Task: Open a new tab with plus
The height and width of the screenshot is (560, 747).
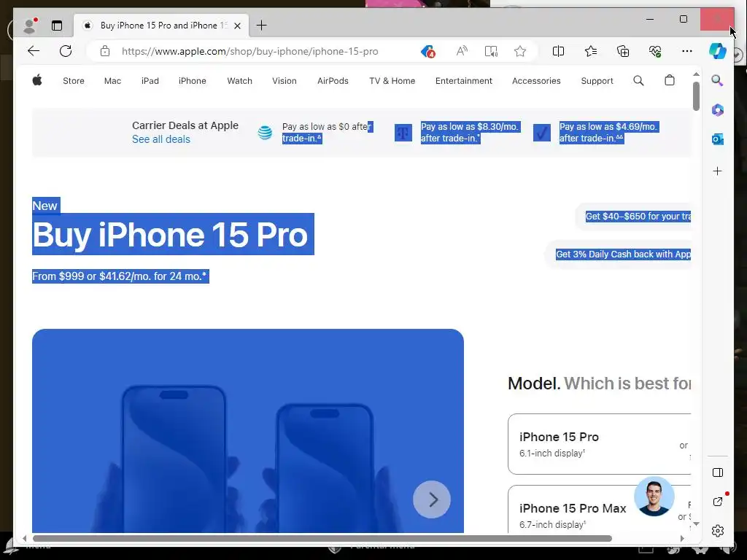Action: 262,26
